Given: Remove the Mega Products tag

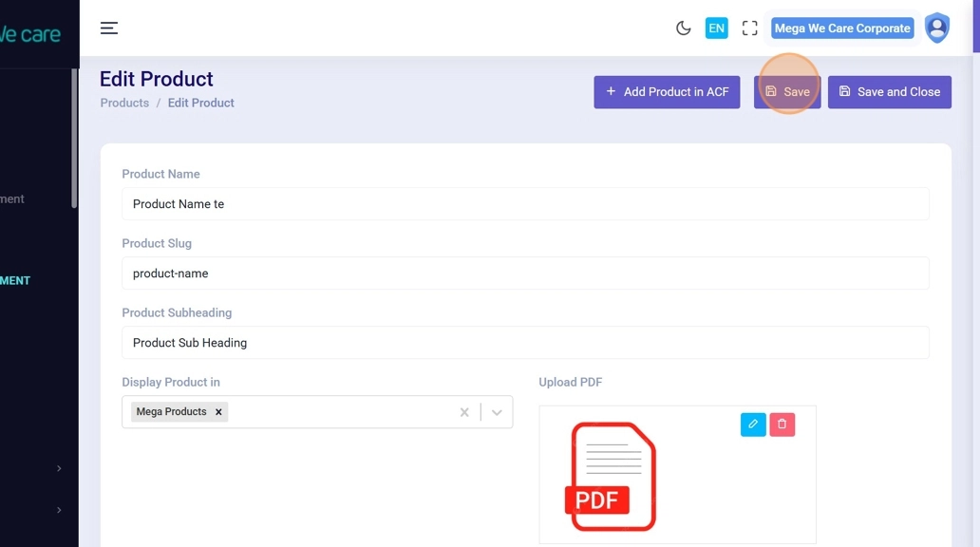Looking at the screenshot, I should click(x=218, y=412).
